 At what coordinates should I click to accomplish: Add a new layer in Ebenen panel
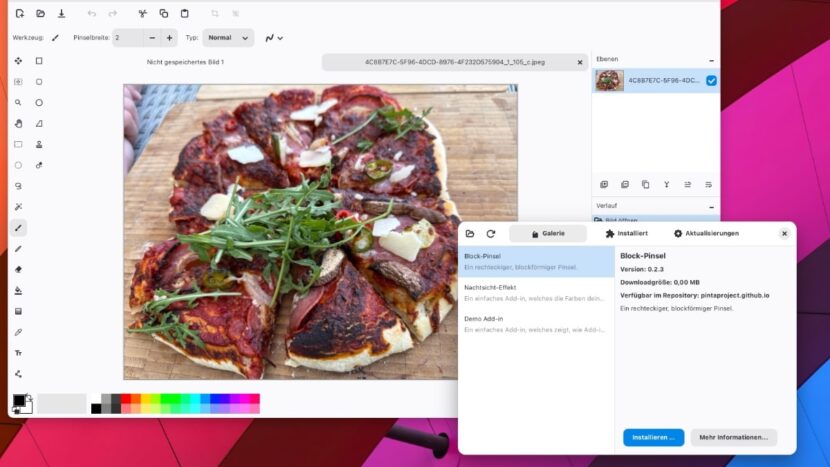(603, 184)
